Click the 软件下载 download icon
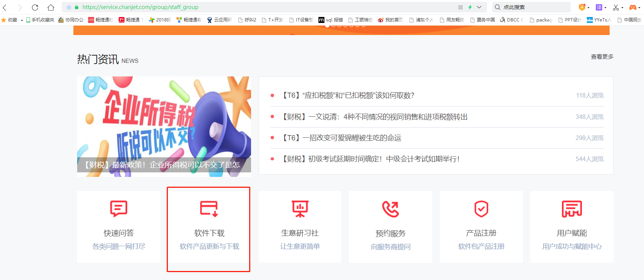Viewport: 644px width, 280px height. pos(209,209)
